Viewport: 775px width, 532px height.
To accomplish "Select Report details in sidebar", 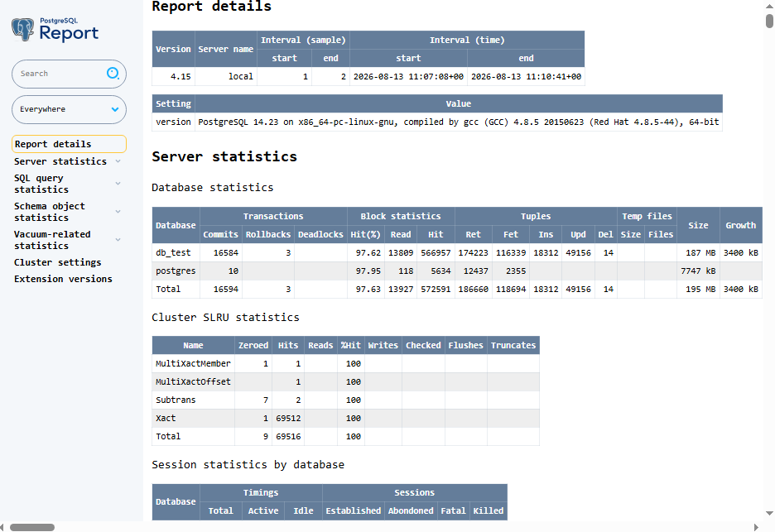I will (x=70, y=144).
